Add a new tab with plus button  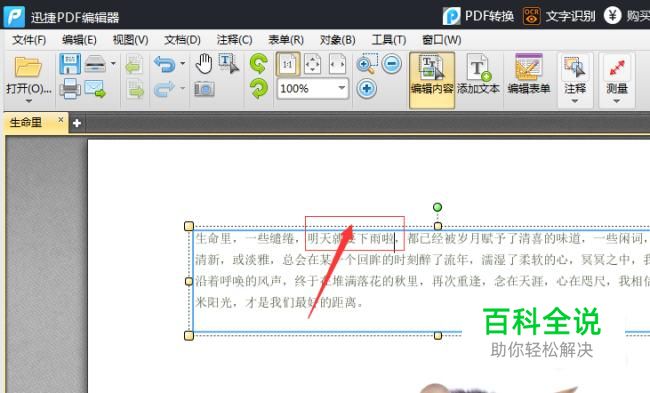(77, 123)
